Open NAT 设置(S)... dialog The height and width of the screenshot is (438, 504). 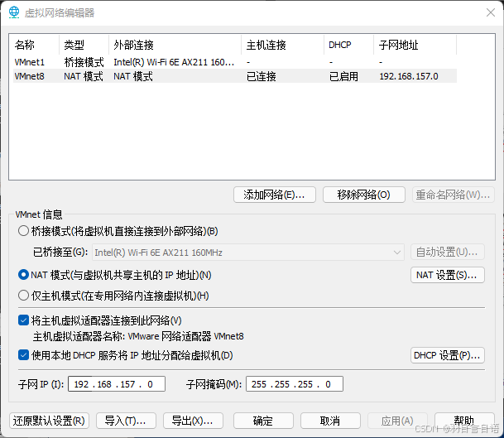pyautogui.click(x=448, y=275)
